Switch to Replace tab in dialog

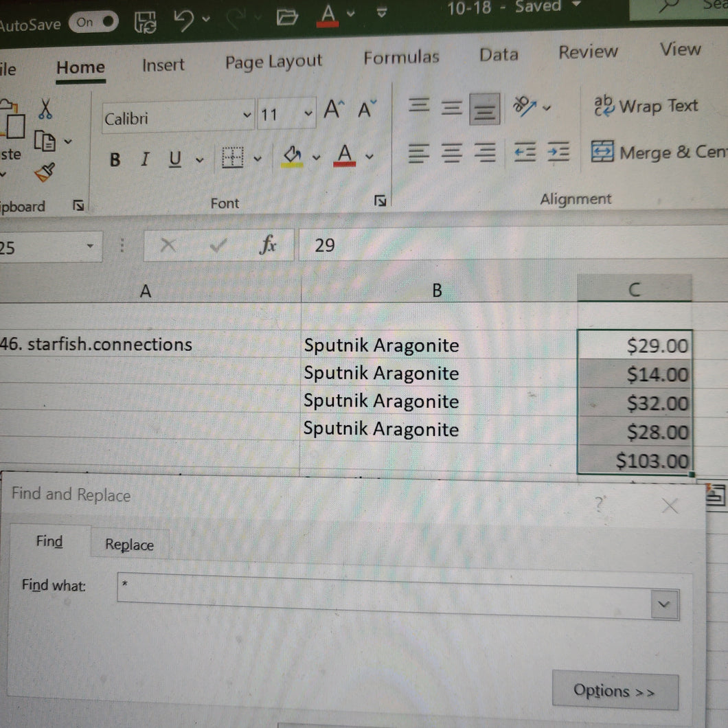(130, 544)
